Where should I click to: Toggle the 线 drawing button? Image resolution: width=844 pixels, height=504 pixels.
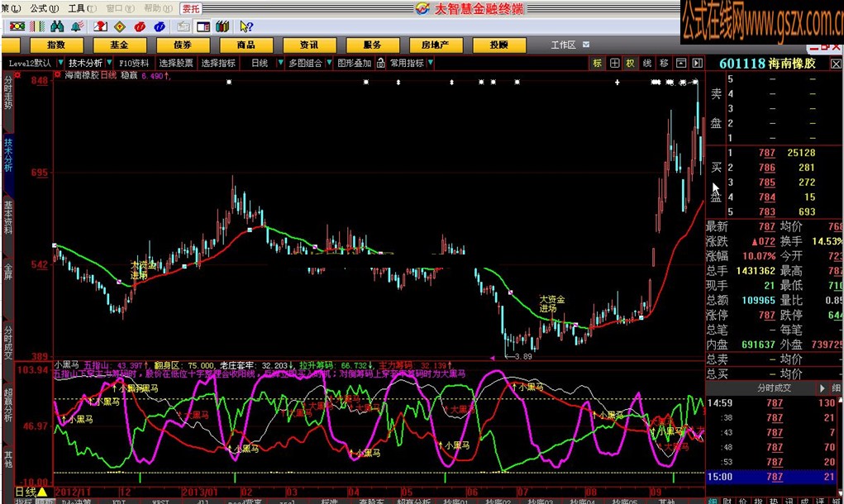(646, 63)
